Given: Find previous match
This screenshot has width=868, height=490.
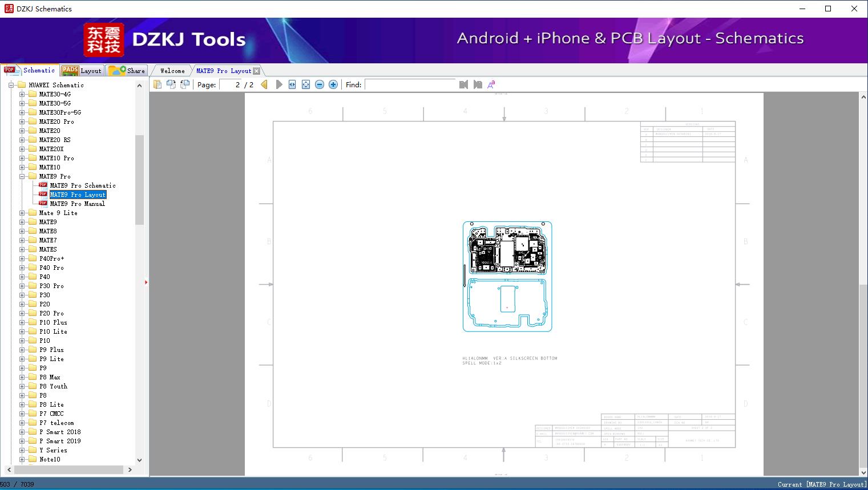Looking at the screenshot, I should pos(463,84).
